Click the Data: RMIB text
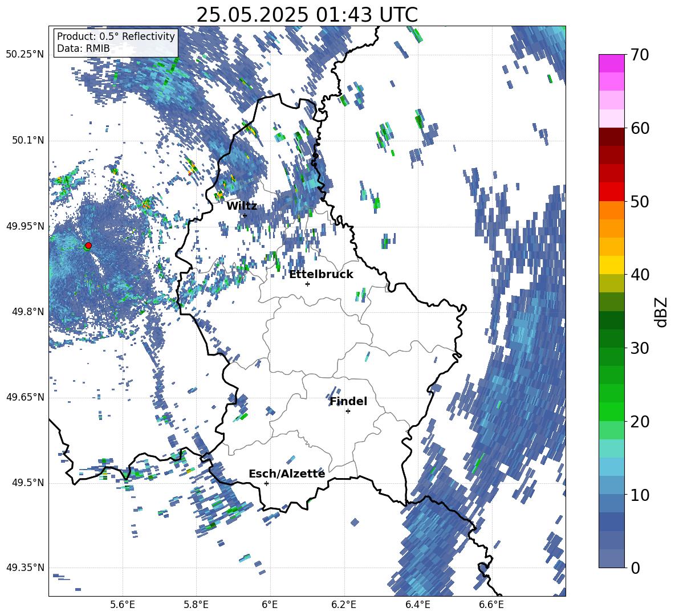The height and width of the screenshot is (616, 675). 83,48
